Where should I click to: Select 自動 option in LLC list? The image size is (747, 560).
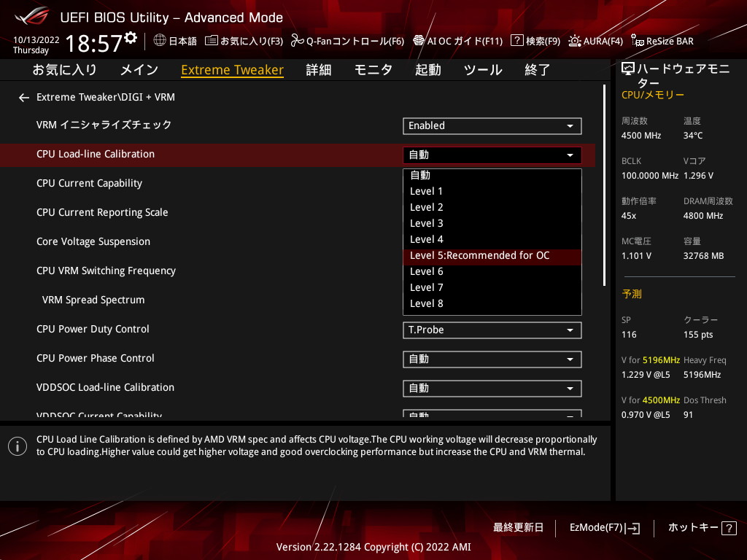pos(492,175)
